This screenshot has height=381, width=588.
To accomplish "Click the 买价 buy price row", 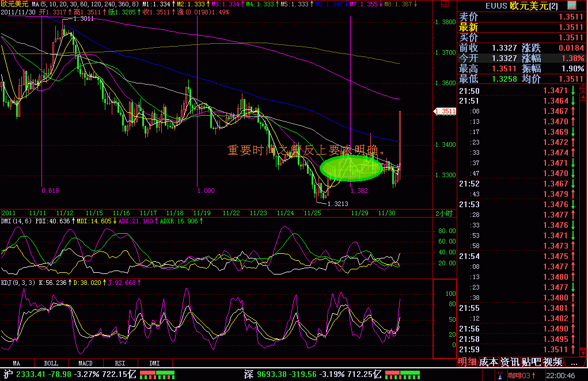I will click(x=521, y=37).
